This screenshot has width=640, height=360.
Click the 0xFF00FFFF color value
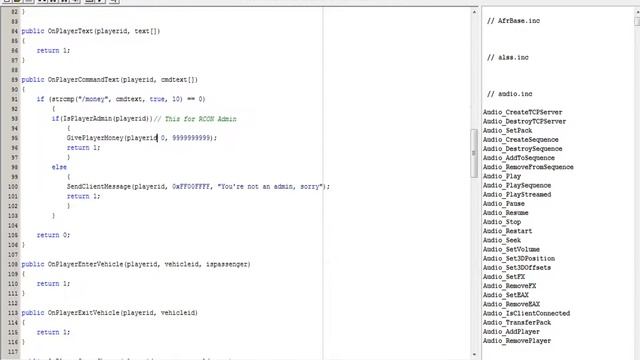[191, 187]
